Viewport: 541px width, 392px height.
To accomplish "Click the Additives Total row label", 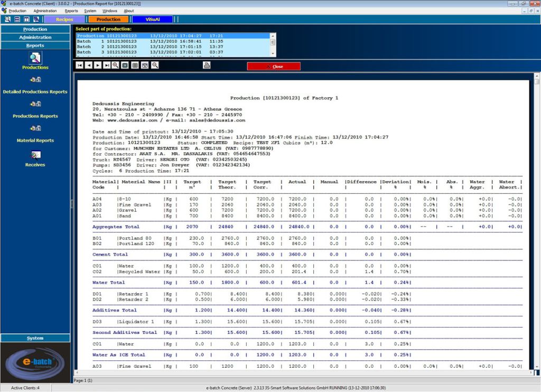I will [x=115, y=310].
